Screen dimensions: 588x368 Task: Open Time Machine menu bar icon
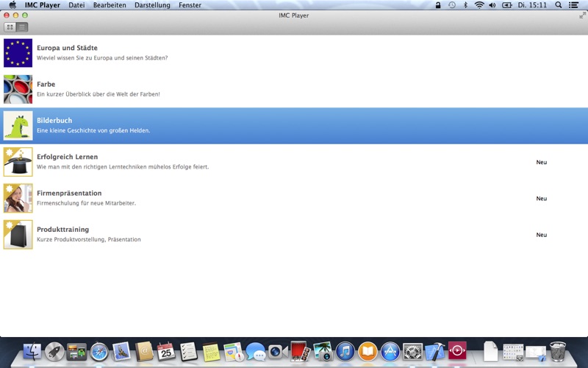(452, 5)
